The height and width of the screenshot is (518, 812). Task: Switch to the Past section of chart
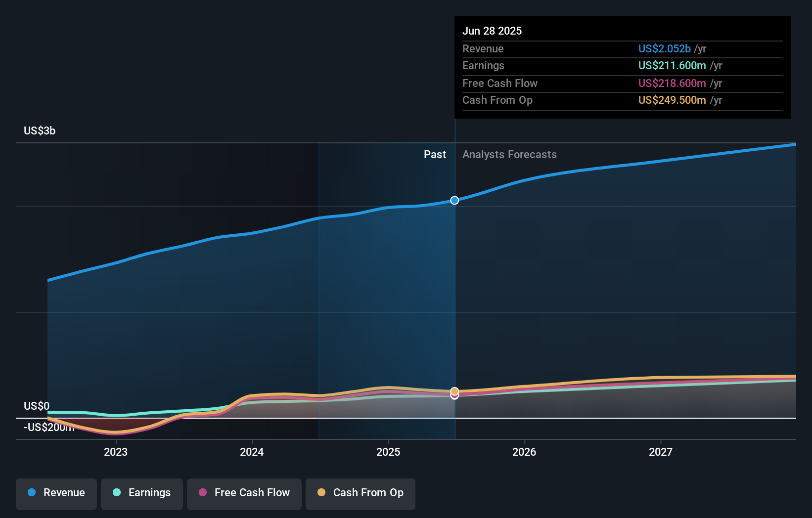pyautogui.click(x=435, y=154)
